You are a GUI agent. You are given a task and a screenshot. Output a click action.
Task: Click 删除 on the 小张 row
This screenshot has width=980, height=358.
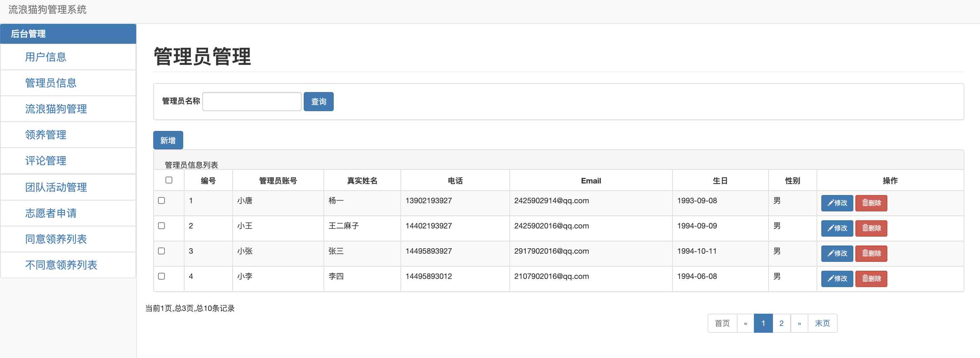point(871,253)
